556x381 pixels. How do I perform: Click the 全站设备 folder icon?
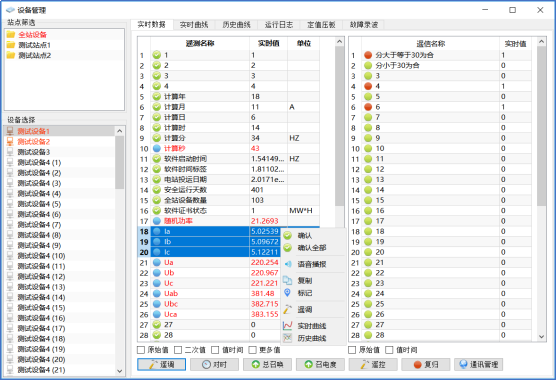11,34
